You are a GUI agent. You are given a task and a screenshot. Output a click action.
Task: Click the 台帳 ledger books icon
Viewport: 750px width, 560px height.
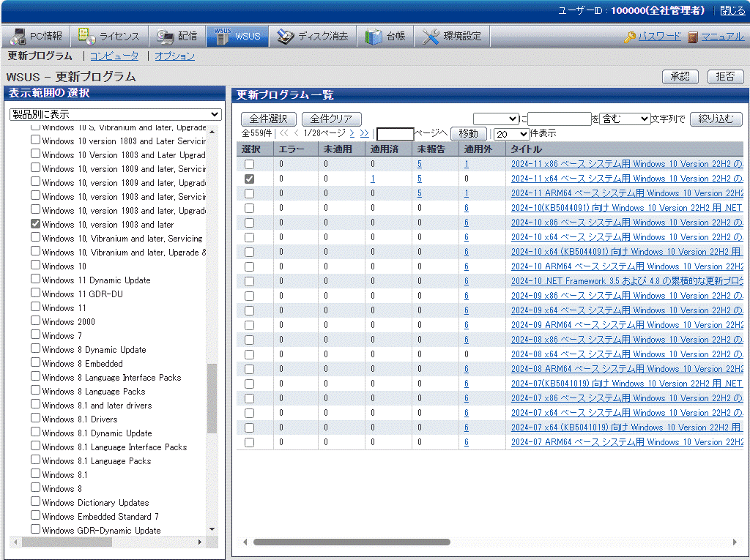(374, 37)
